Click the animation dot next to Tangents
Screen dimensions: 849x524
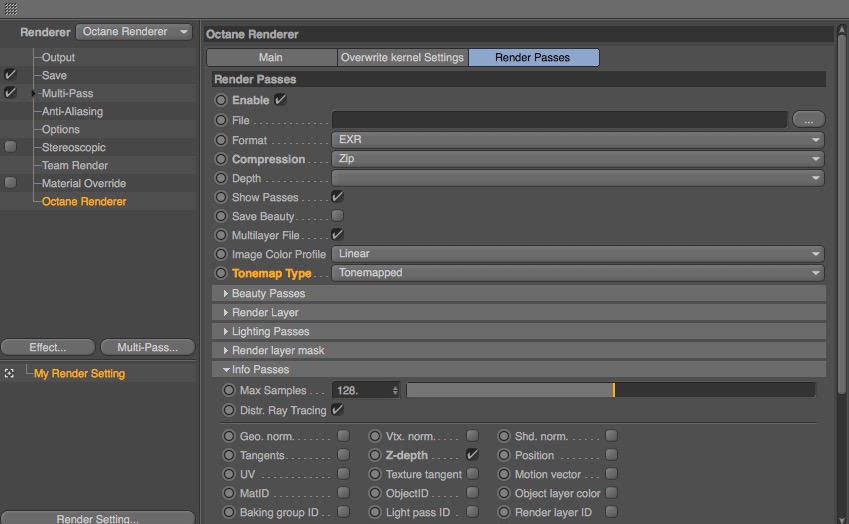229,455
